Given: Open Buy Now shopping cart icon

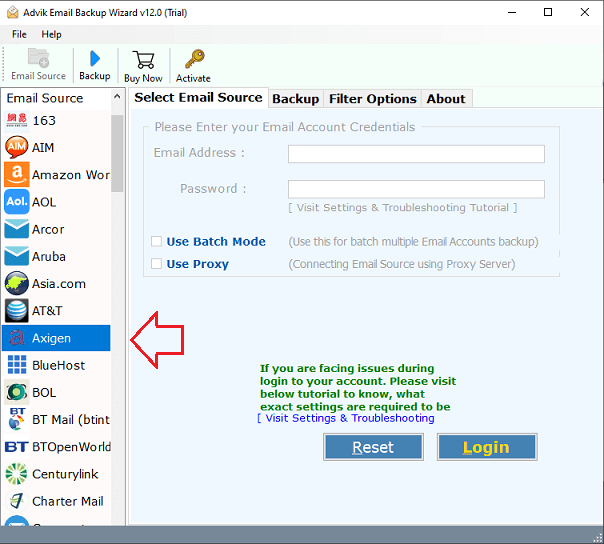Looking at the screenshot, I should tap(143, 60).
